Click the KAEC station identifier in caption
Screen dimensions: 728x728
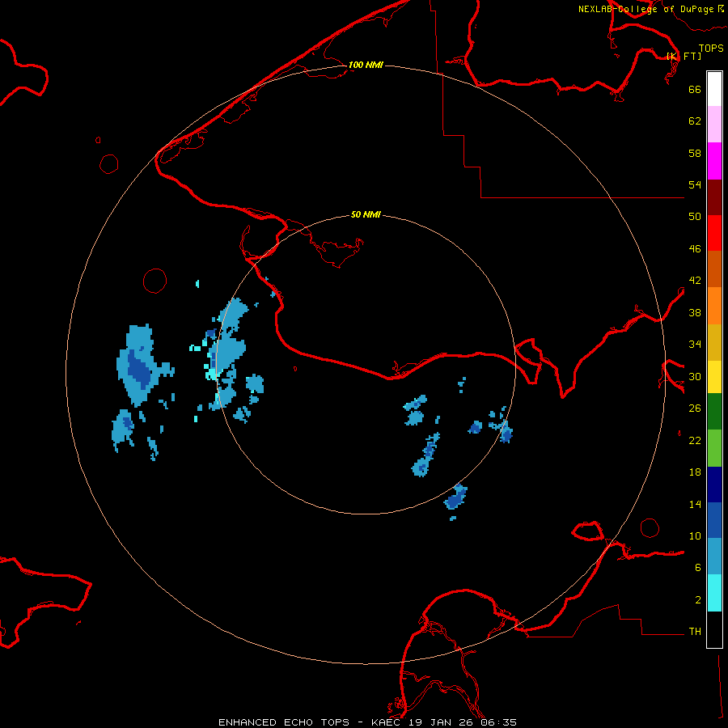[387, 722]
